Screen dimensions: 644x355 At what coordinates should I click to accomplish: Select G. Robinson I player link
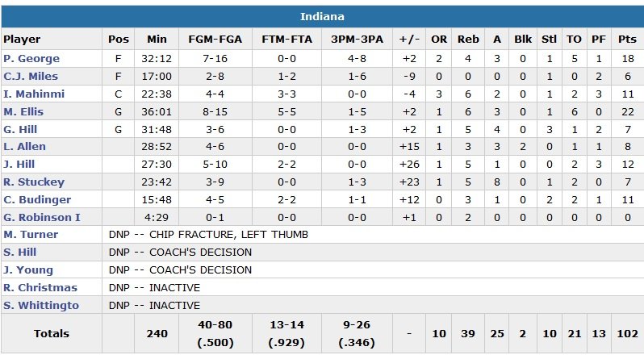point(41,217)
